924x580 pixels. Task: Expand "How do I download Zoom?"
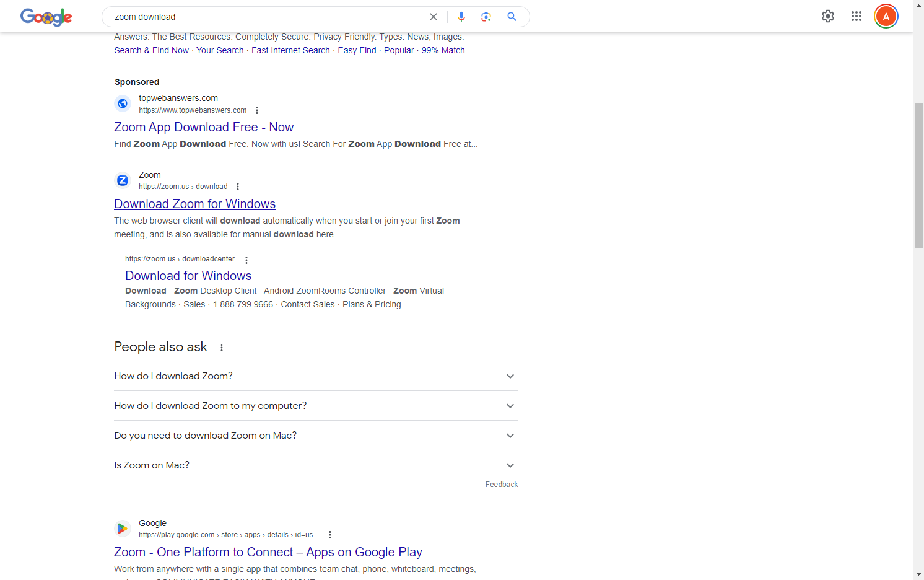[x=316, y=376]
